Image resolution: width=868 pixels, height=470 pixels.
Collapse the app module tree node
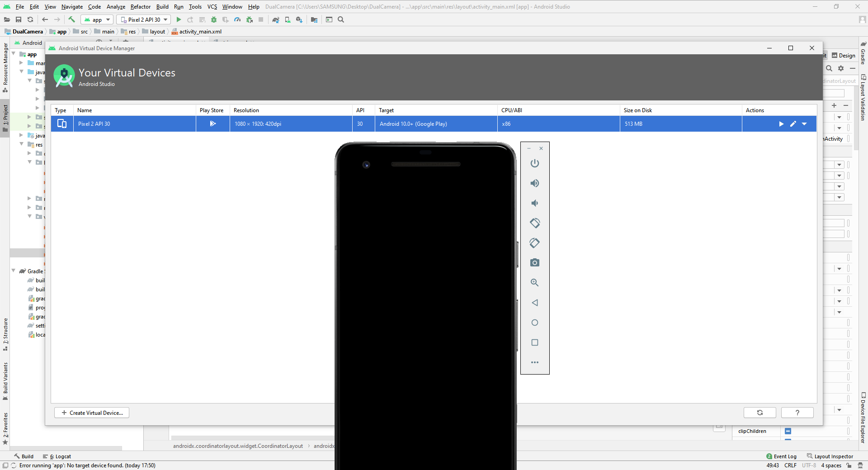(13, 54)
